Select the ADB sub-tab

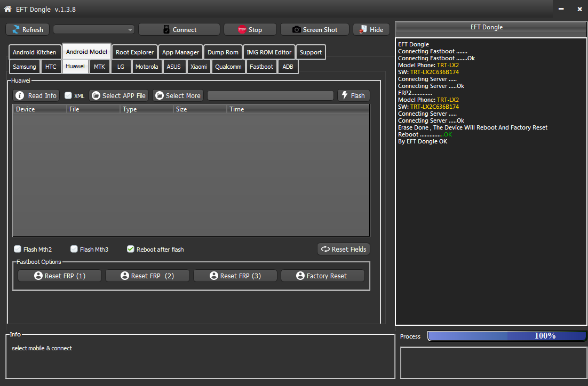coord(288,67)
